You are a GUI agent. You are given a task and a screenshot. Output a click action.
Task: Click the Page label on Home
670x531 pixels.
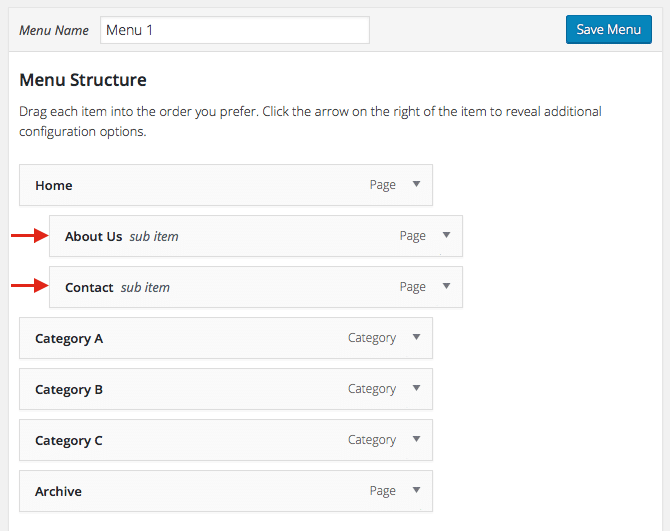(x=383, y=185)
